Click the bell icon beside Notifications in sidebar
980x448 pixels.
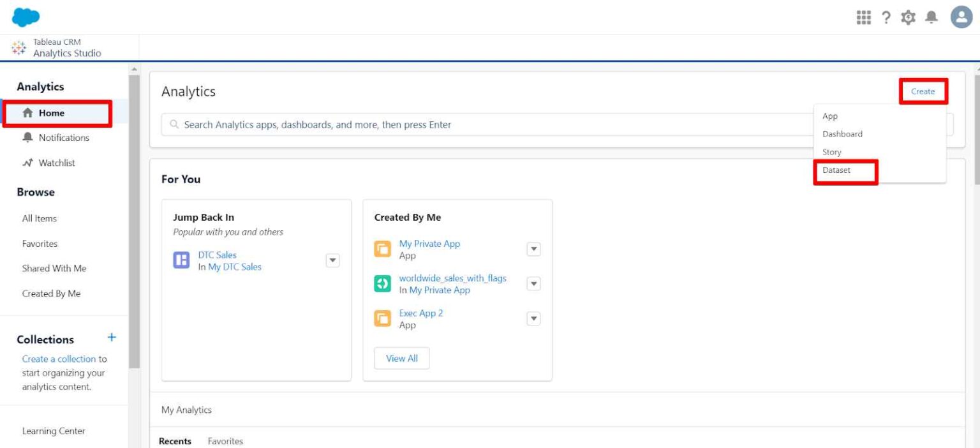[x=27, y=138]
